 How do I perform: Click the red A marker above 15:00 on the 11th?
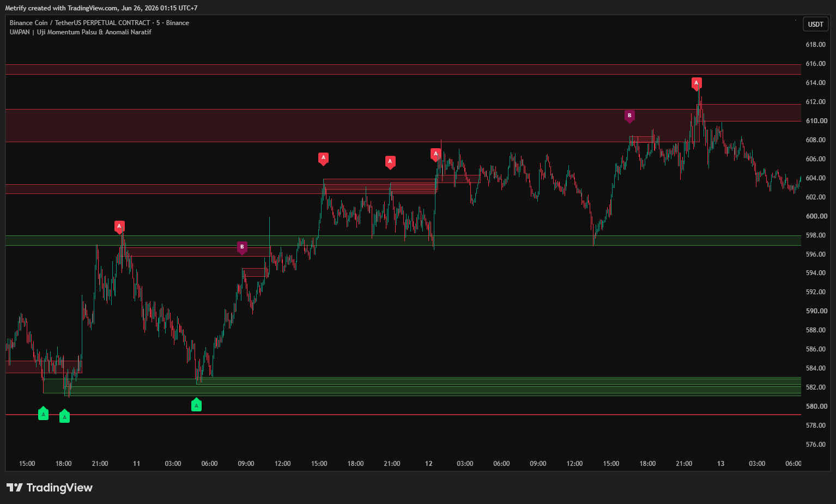point(323,159)
